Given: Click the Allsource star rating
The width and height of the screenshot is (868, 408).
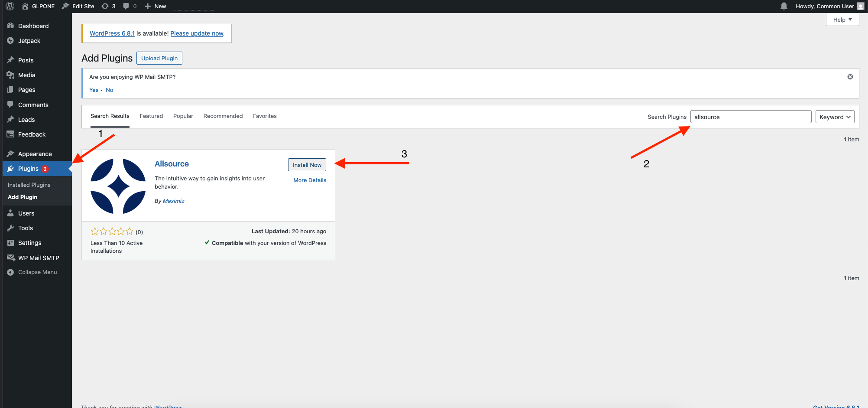Looking at the screenshot, I should tap(112, 232).
